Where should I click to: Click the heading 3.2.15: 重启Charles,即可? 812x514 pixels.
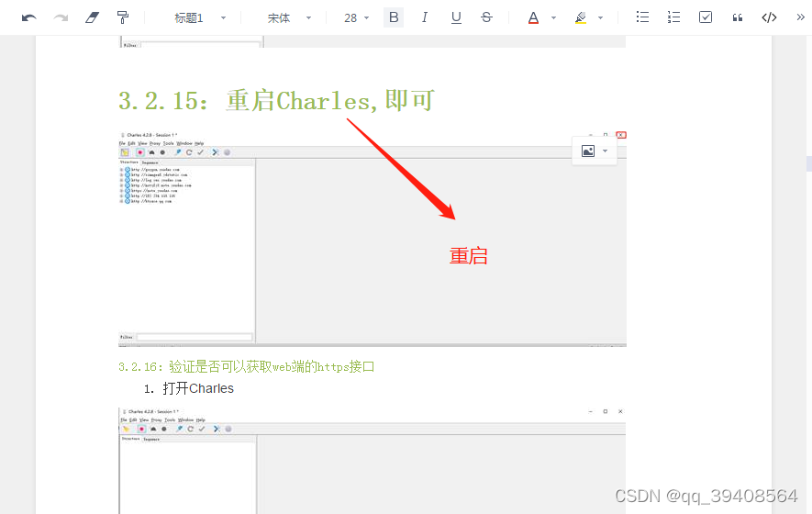tap(276, 101)
